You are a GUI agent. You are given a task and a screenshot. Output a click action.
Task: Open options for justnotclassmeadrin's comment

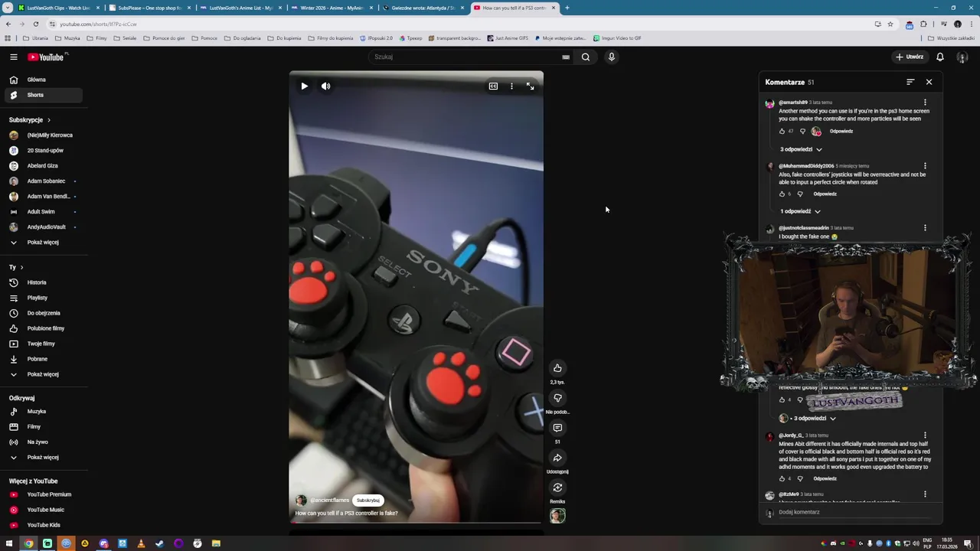(925, 228)
